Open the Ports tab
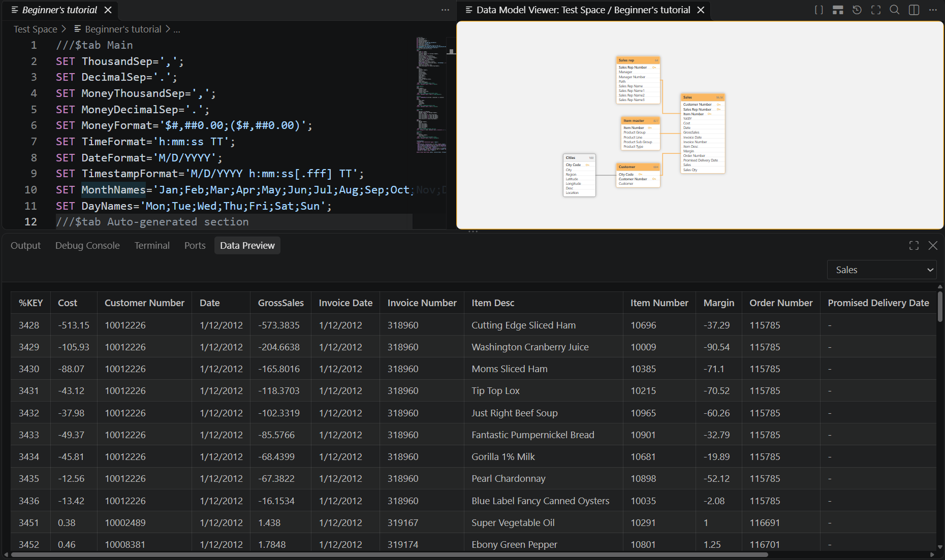The height and width of the screenshot is (560, 945). (195, 246)
